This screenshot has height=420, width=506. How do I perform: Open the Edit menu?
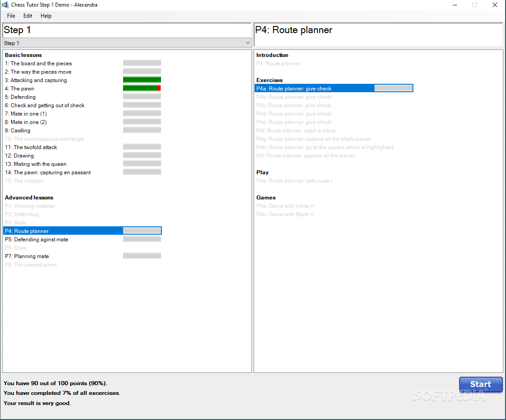tap(28, 16)
